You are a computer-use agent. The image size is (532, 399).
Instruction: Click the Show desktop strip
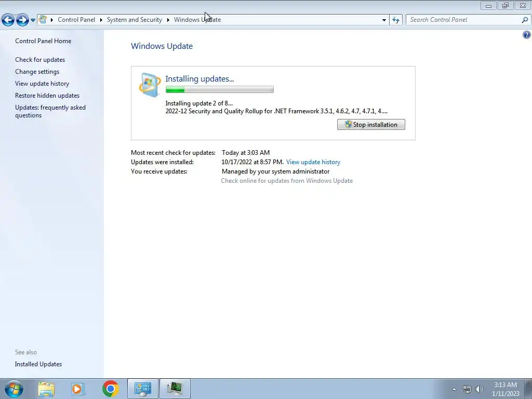pos(528,389)
